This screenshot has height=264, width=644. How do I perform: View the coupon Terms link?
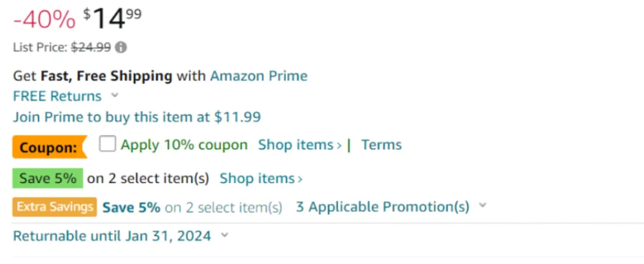pyautogui.click(x=382, y=145)
